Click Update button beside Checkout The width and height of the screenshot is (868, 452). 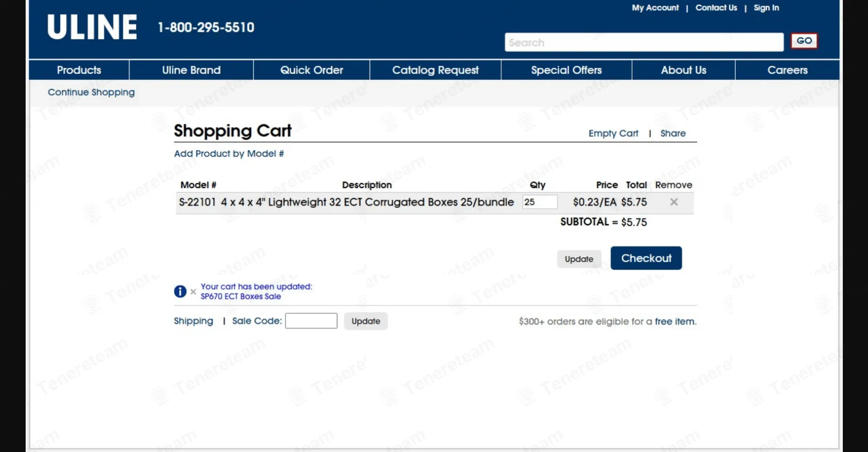pos(579,259)
